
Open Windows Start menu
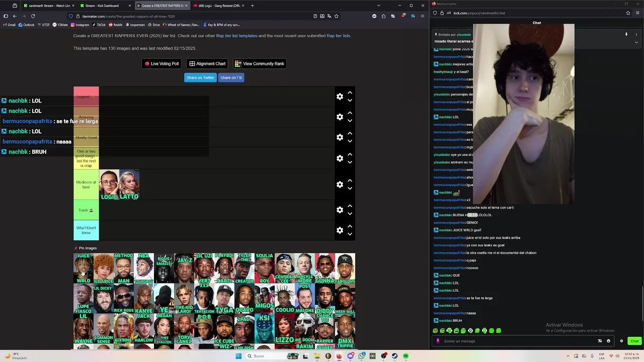238,356
